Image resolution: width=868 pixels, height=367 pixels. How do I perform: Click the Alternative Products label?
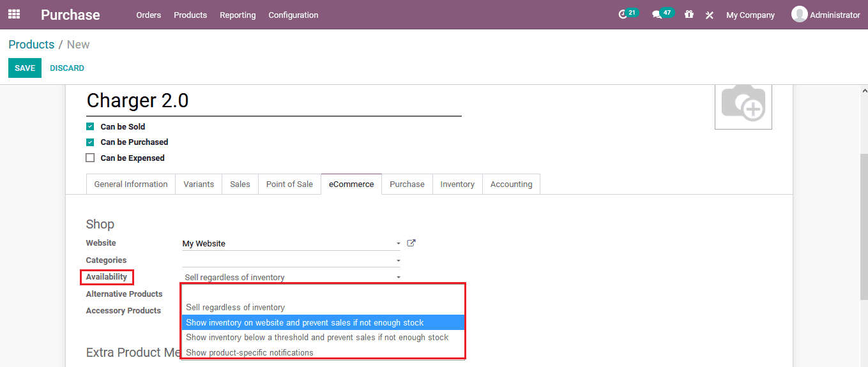(124, 294)
